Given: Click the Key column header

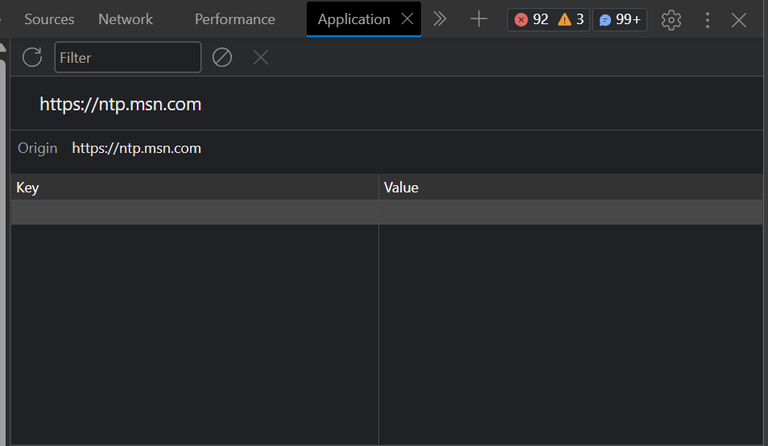Looking at the screenshot, I should (194, 187).
